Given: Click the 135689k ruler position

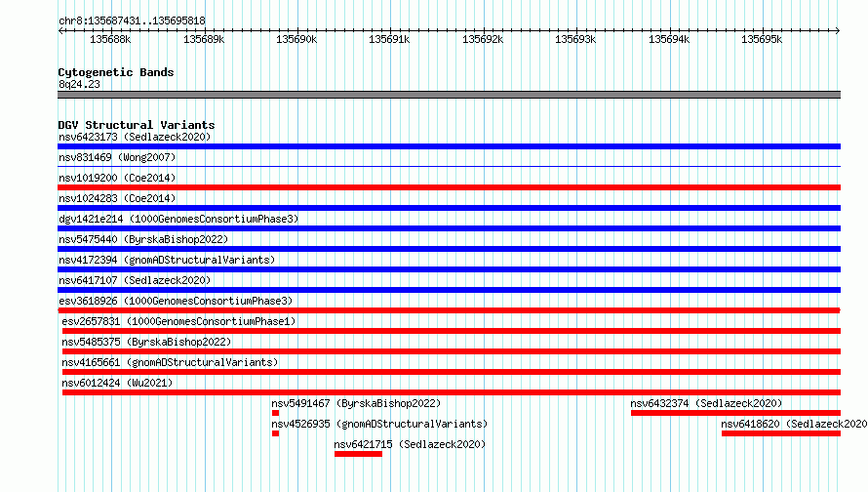Looking at the screenshot, I should 204,39.
